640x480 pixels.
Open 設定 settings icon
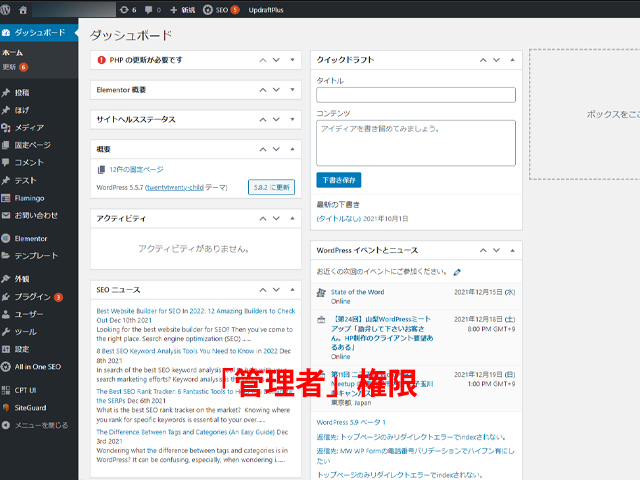6,349
